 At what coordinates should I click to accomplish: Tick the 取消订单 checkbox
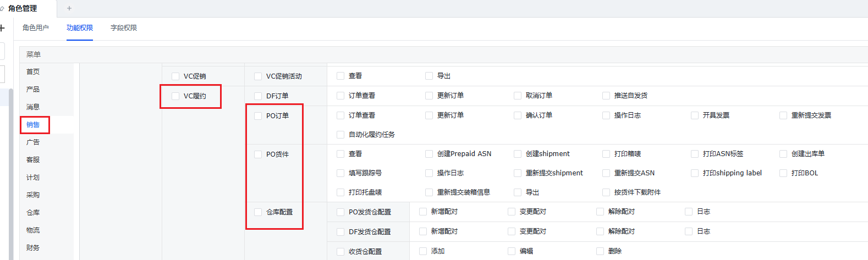518,96
